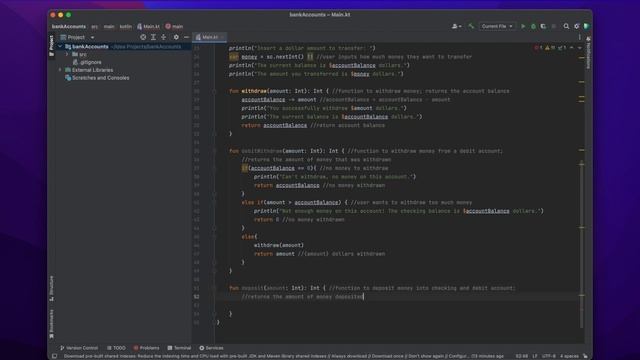Select opened file with the target icon

click(x=143, y=37)
